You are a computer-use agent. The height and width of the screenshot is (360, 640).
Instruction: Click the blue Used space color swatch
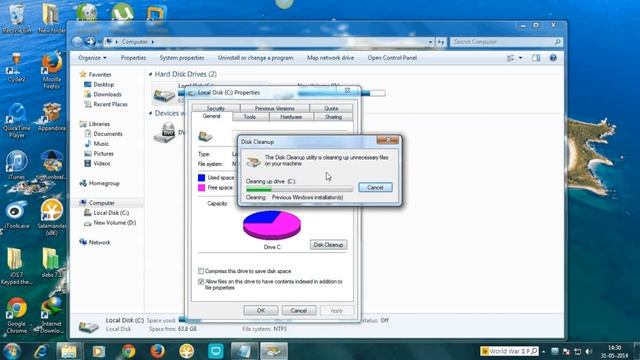(x=201, y=178)
